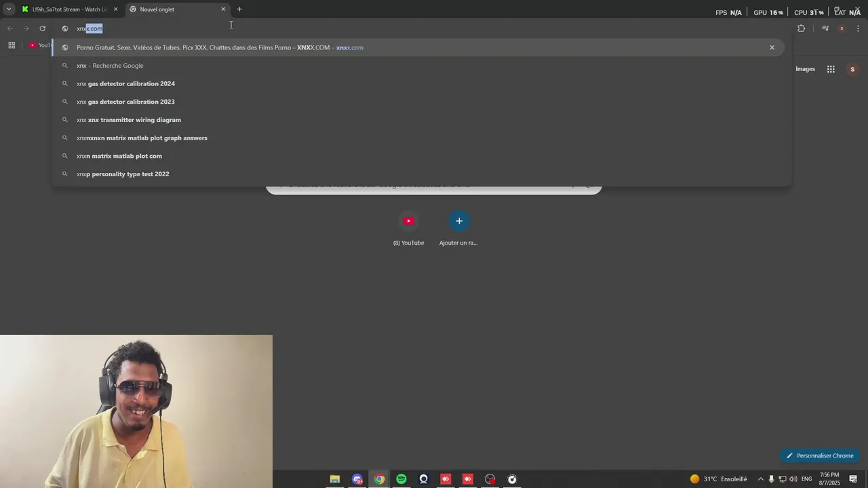
Task: Close the Nouvel onglet tab
Action: tap(223, 9)
